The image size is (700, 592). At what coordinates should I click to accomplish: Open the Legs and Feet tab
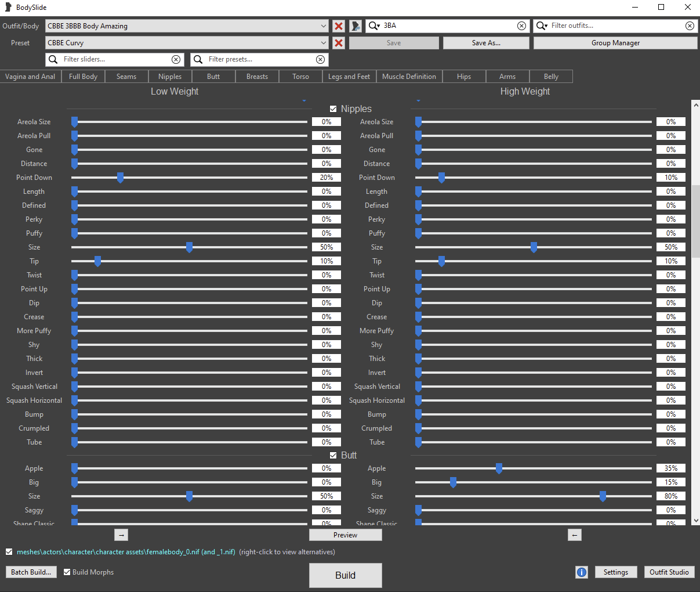pyautogui.click(x=349, y=77)
